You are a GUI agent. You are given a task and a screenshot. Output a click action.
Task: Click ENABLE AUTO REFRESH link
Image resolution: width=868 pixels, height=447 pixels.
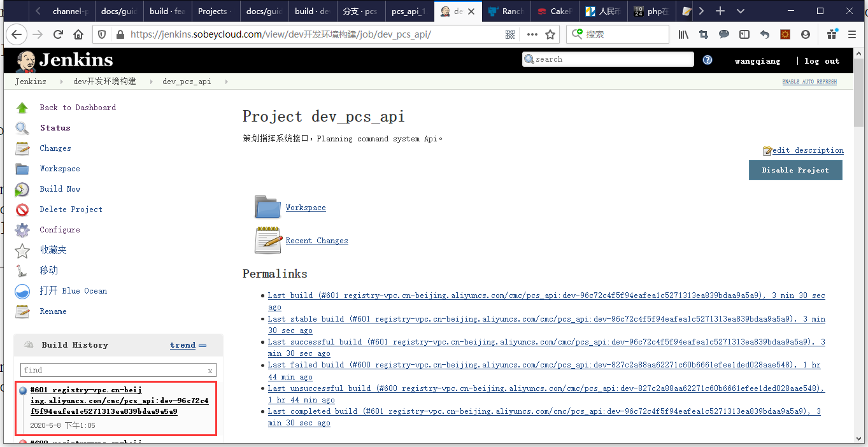coord(809,82)
